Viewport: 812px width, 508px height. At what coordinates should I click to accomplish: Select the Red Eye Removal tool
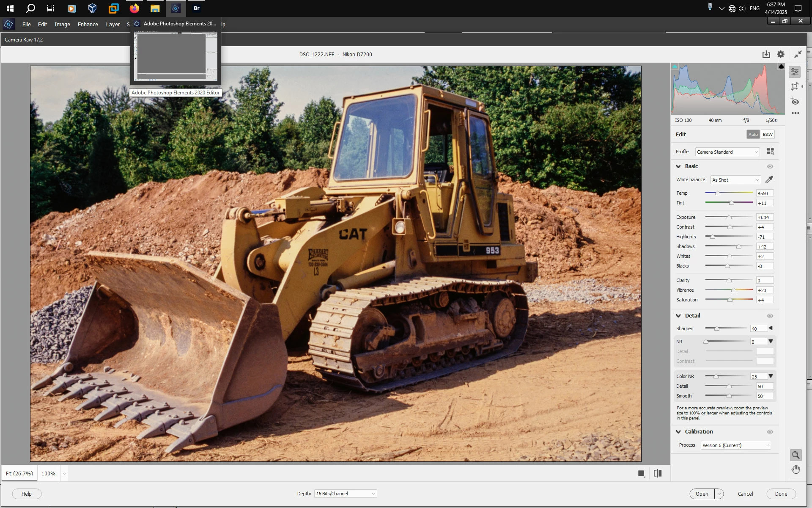click(x=795, y=102)
